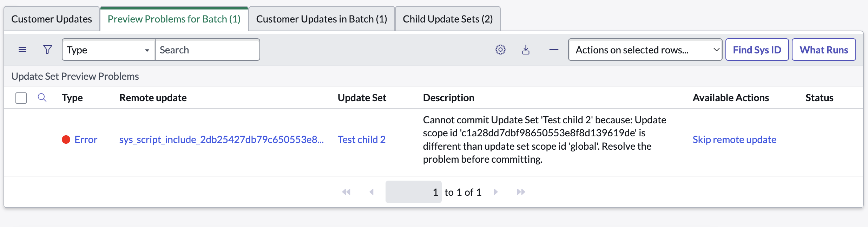Viewport: 868px width, 227px height.
Task: Open the list controls hamburger menu
Action: click(22, 50)
